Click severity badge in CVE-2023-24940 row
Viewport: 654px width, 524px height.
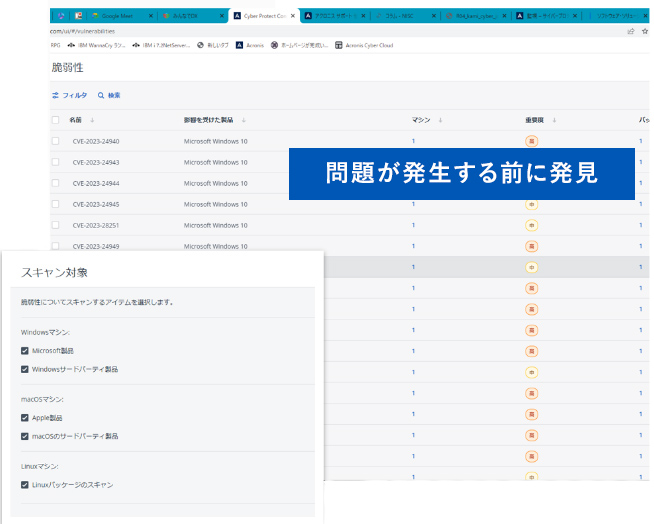pos(531,141)
